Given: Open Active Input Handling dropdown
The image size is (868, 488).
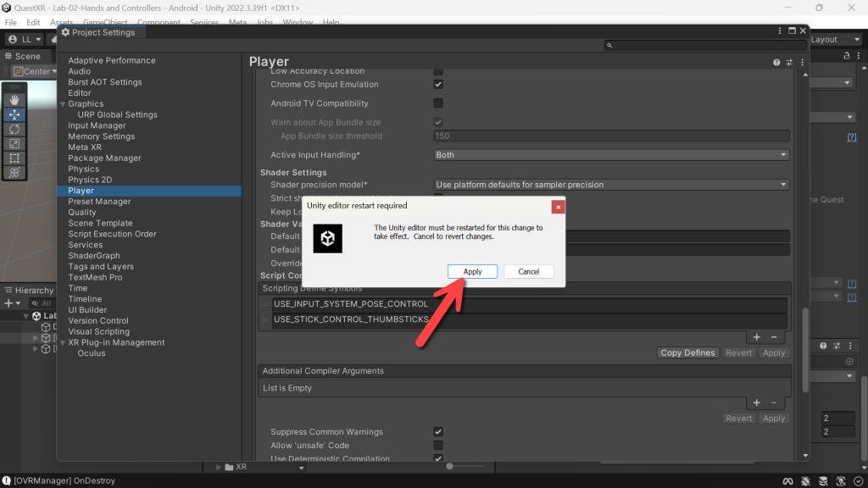Looking at the screenshot, I should pyautogui.click(x=611, y=155).
